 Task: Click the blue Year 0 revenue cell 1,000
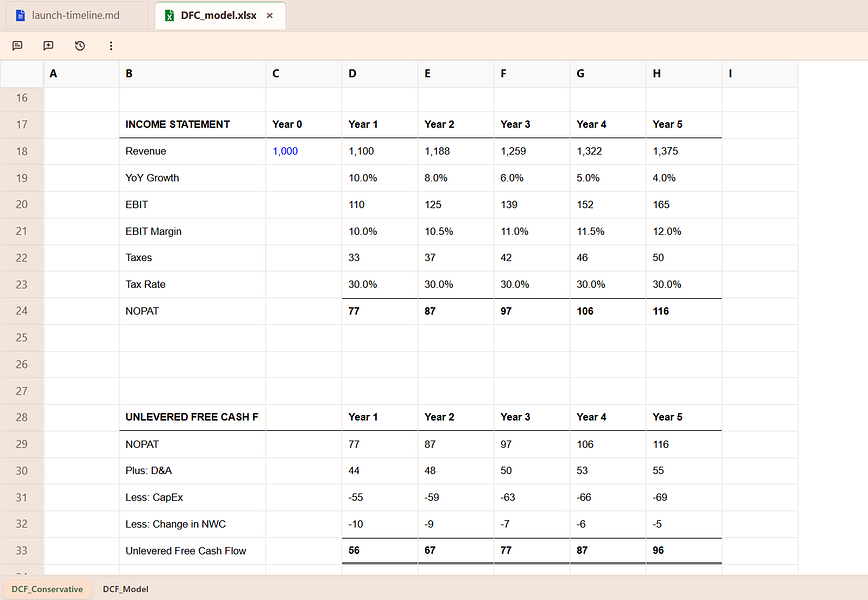pos(303,151)
